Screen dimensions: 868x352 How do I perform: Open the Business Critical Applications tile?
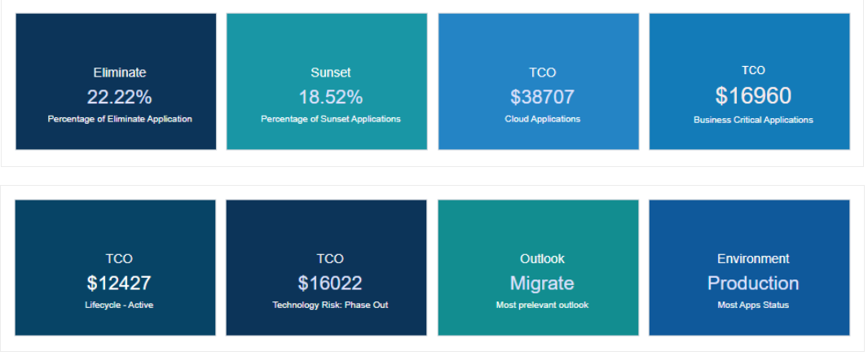tap(750, 81)
